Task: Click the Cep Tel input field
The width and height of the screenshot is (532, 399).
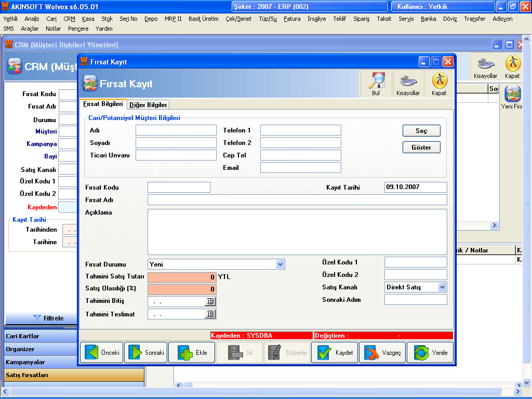Action: pyautogui.click(x=301, y=155)
